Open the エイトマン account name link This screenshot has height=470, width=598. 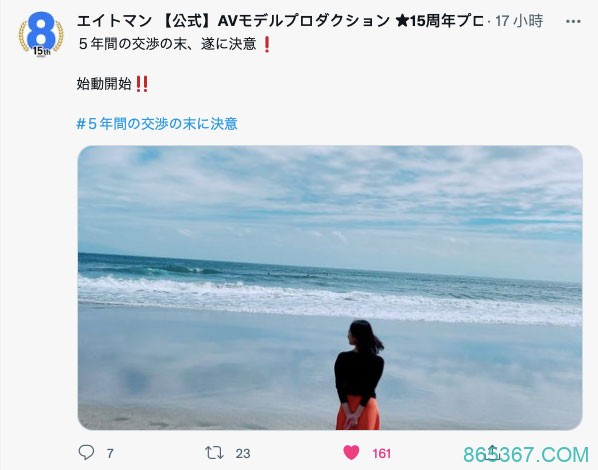(114, 21)
